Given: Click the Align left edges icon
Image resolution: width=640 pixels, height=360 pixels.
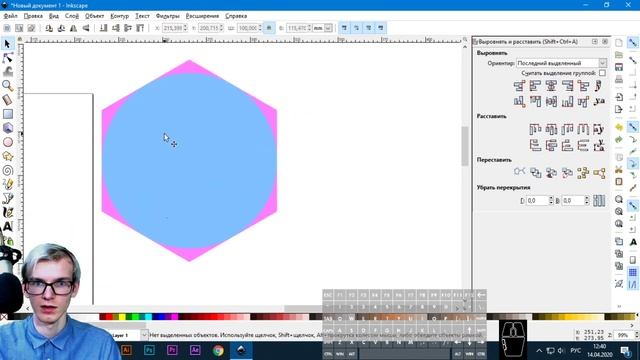Looking at the screenshot, I should pos(535,86).
